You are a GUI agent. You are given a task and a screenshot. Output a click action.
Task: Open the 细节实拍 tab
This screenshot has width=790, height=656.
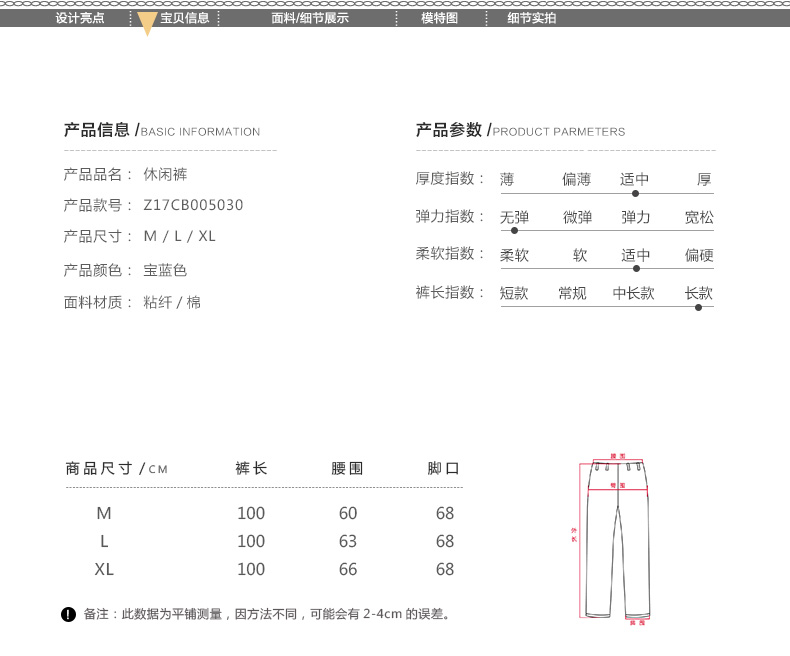[531, 18]
